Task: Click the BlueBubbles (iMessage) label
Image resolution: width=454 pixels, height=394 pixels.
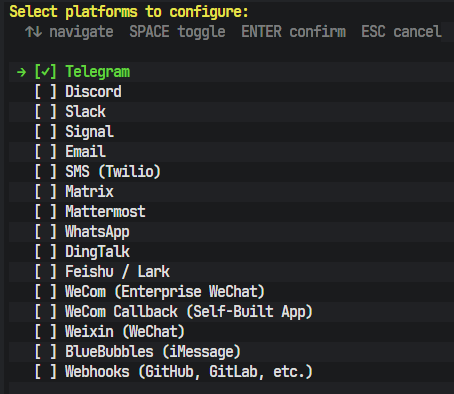Action: 153,352
